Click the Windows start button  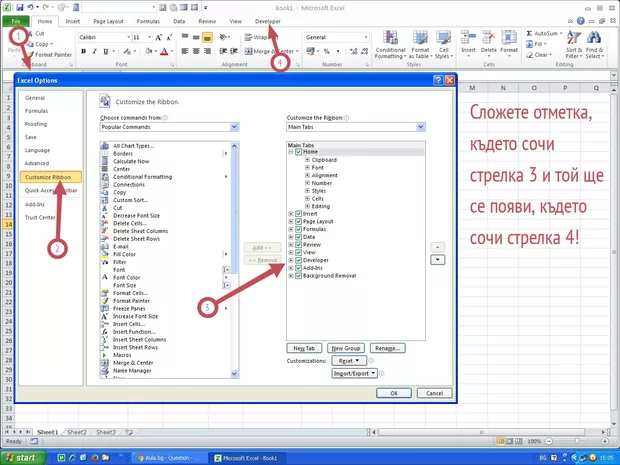point(26,457)
